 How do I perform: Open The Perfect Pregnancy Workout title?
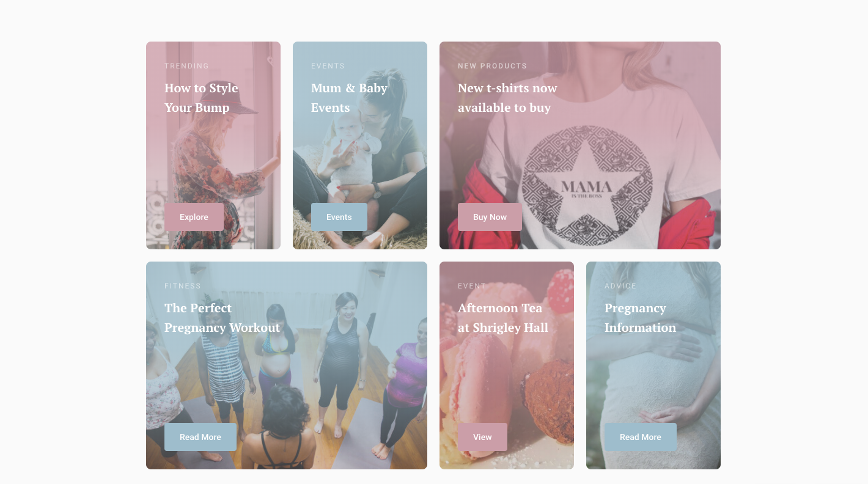(x=222, y=318)
